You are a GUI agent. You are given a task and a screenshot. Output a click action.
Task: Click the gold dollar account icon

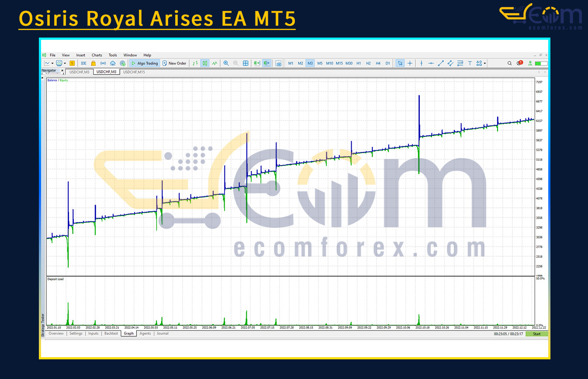(72, 63)
